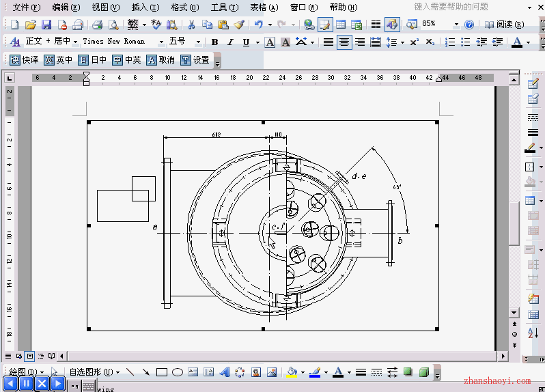Open the Print Preview icon
The width and height of the screenshot is (545, 392).
coord(113,25)
